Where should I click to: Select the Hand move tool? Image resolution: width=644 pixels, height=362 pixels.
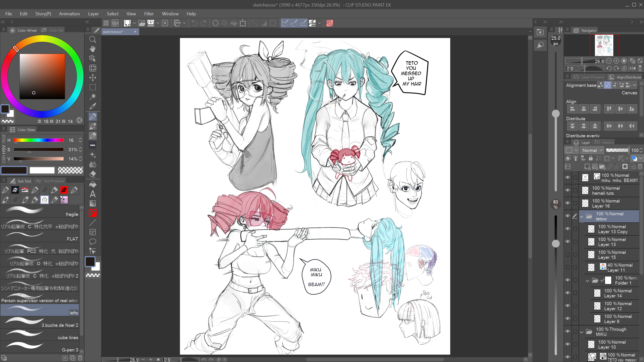coord(93,49)
